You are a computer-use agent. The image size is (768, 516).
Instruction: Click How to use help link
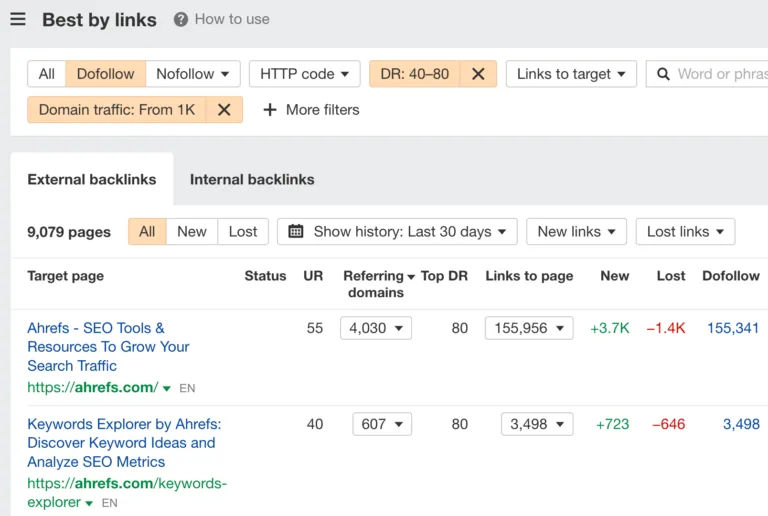tap(232, 19)
